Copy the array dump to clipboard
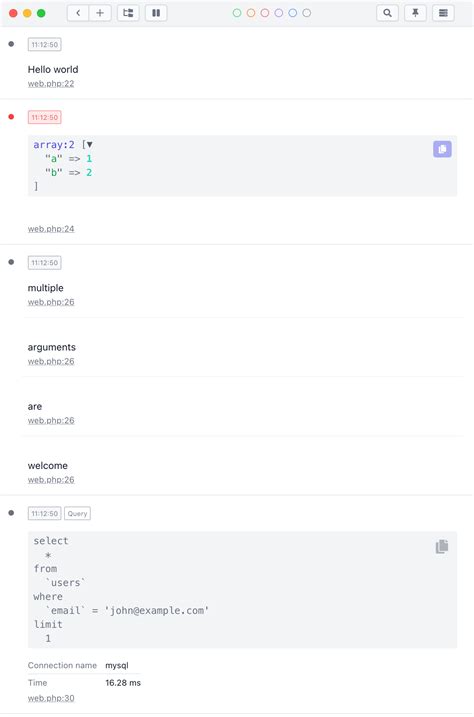The image size is (474, 717). pyautogui.click(x=442, y=149)
